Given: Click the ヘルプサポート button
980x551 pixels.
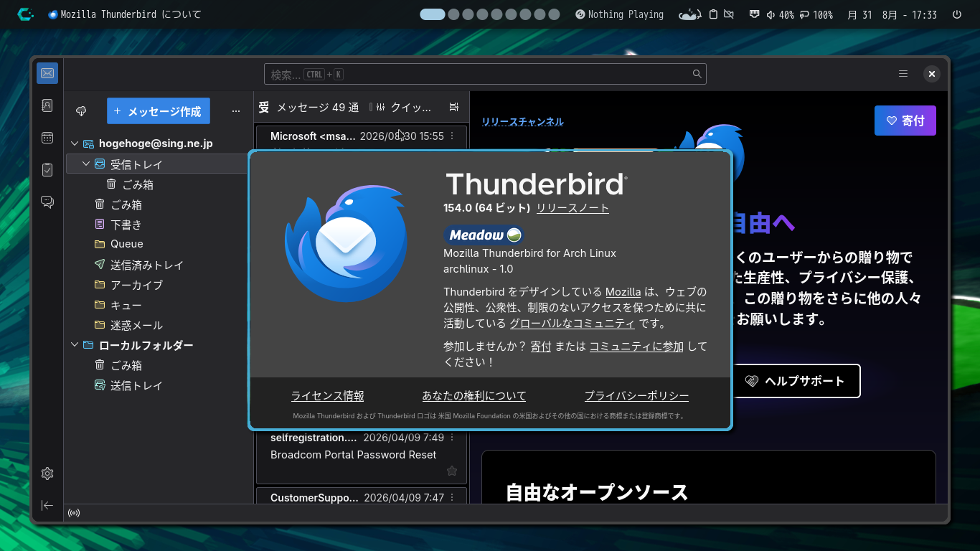Looking at the screenshot, I should 796,381.
